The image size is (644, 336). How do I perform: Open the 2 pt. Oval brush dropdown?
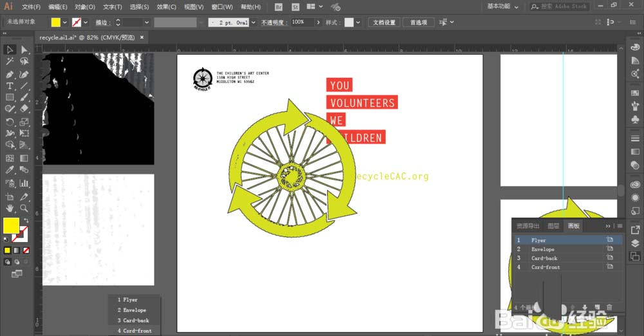click(252, 22)
